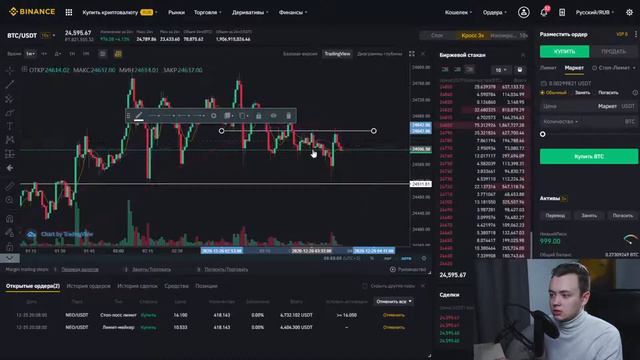
Task: Select the zoom in tool
Action: pos(10,200)
